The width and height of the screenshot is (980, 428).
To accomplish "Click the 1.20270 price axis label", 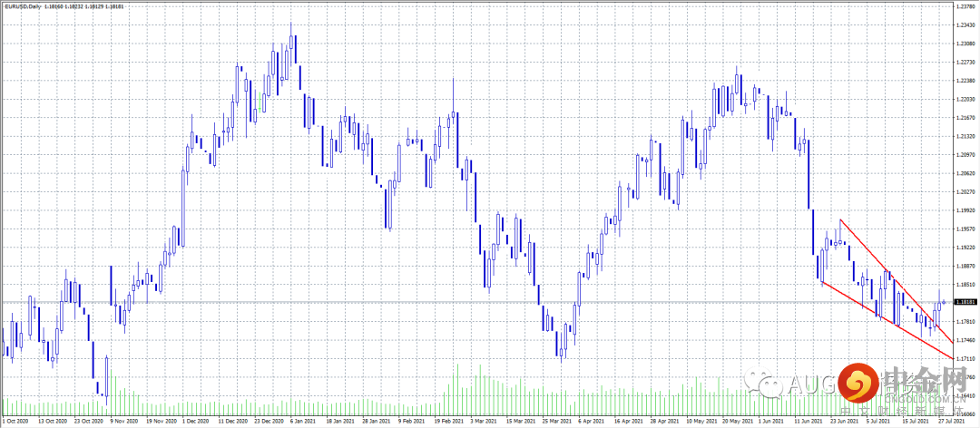I will coord(965,192).
